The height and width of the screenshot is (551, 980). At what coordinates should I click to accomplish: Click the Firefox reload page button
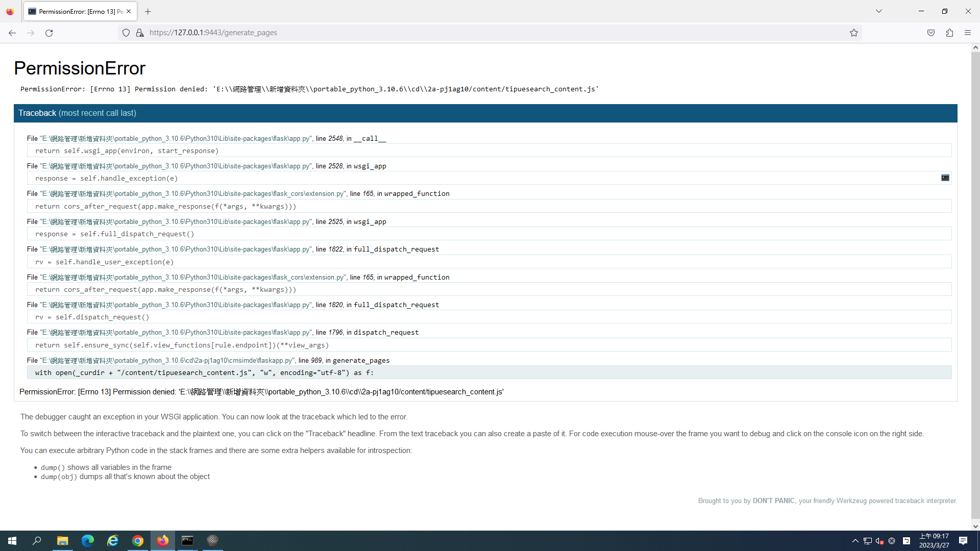coord(49,33)
